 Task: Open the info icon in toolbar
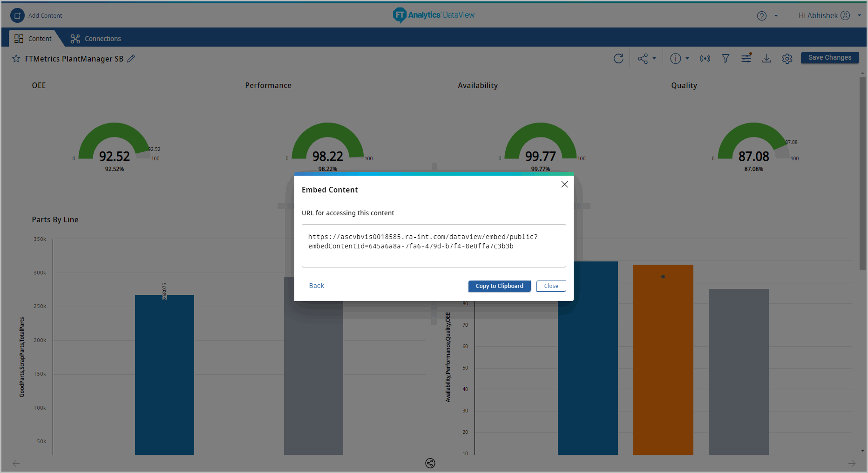pyautogui.click(x=676, y=58)
